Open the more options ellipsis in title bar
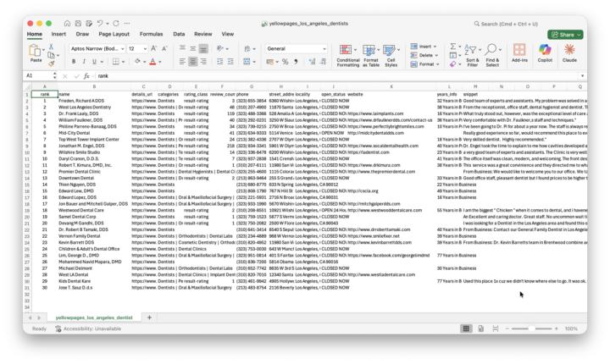 pyautogui.click(x=127, y=24)
